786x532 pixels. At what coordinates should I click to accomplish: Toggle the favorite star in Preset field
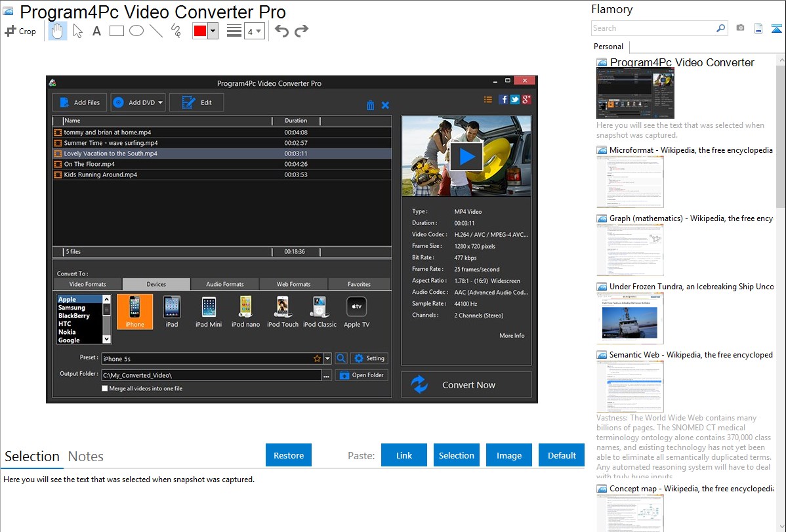(x=318, y=359)
